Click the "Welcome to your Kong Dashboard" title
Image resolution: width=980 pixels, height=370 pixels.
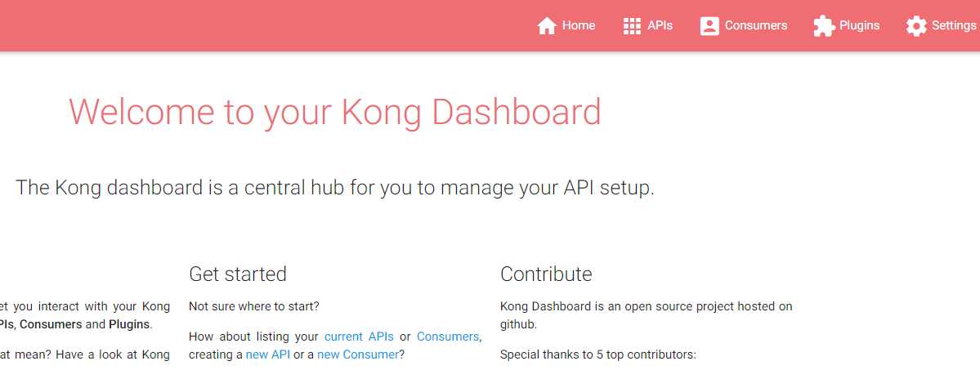click(x=335, y=113)
